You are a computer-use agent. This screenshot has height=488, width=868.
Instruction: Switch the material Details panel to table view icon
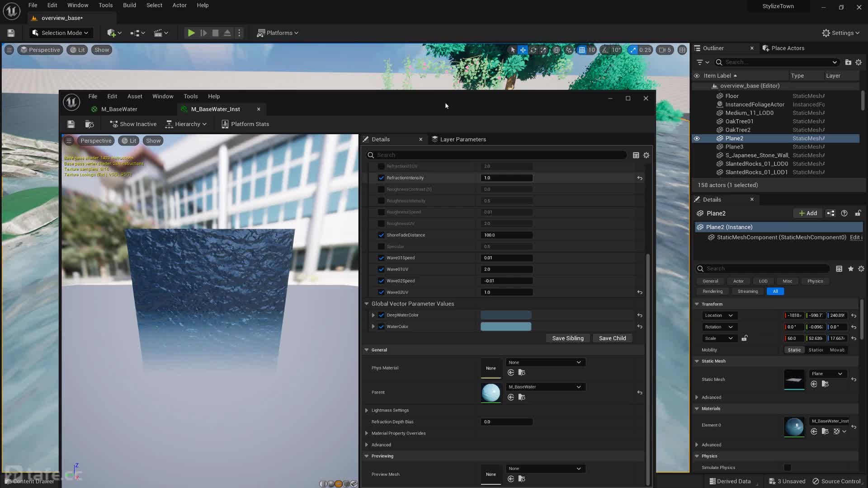click(x=636, y=155)
